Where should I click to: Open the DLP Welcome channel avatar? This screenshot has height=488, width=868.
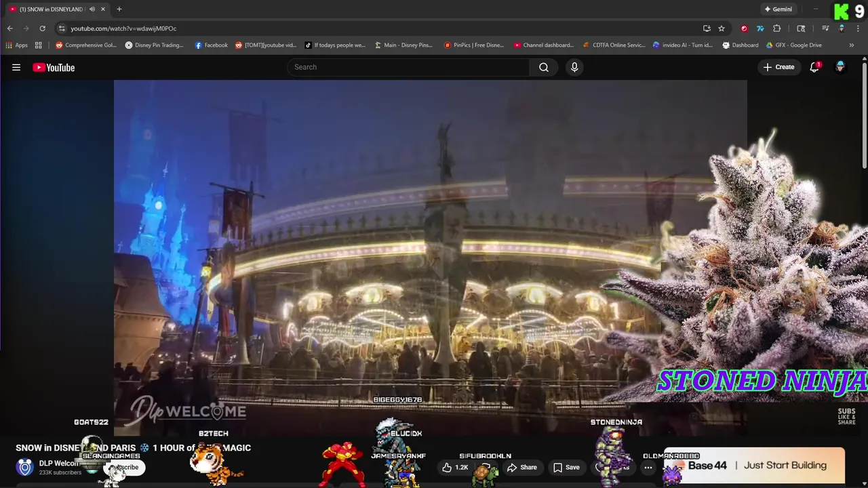tap(25, 467)
